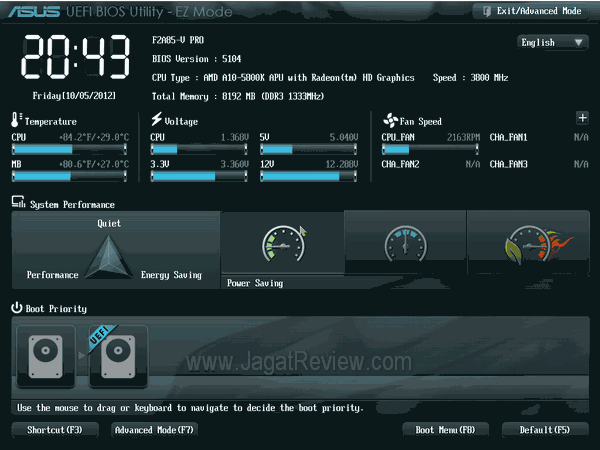Click the Fan Speed fan icon

tap(391, 120)
